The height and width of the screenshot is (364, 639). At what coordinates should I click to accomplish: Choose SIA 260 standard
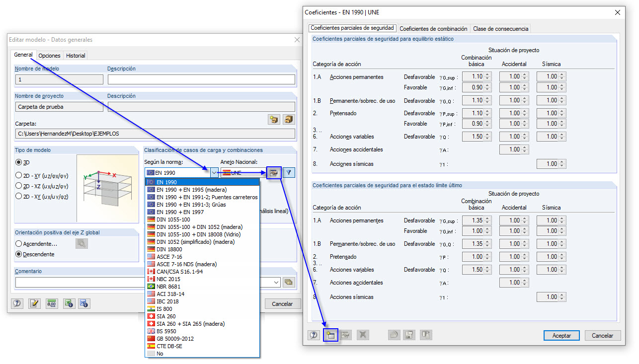click(x=202, y=316)
